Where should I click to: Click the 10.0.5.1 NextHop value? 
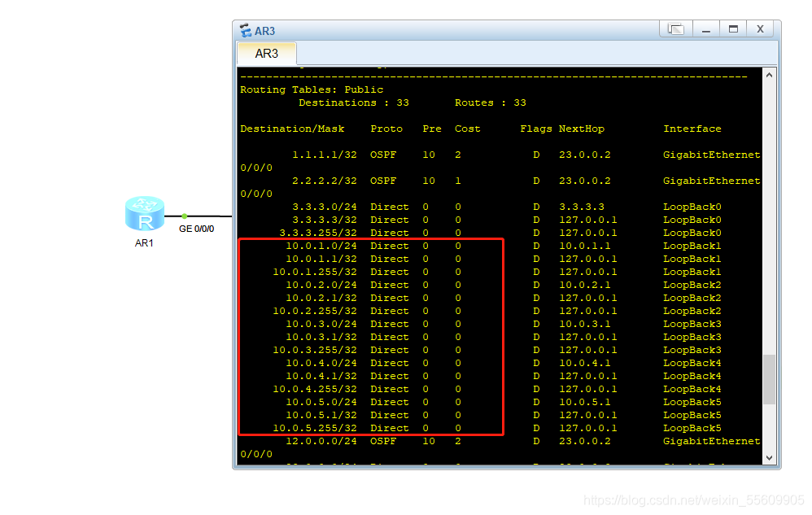coord(585,402)
